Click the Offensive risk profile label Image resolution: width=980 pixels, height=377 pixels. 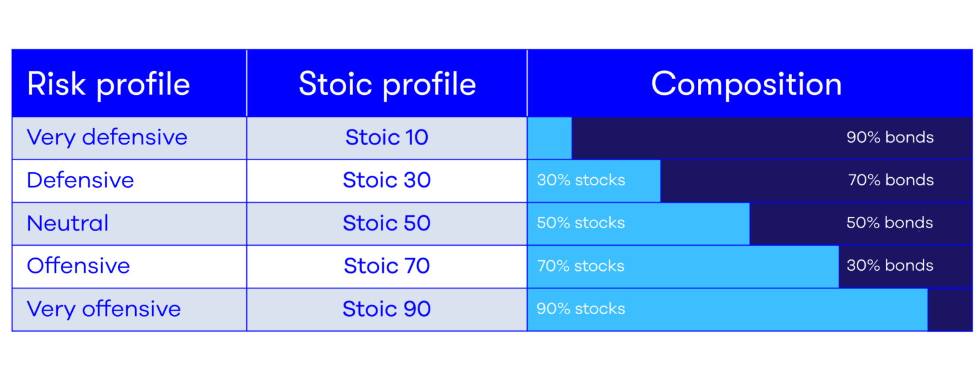coord(79,266)
